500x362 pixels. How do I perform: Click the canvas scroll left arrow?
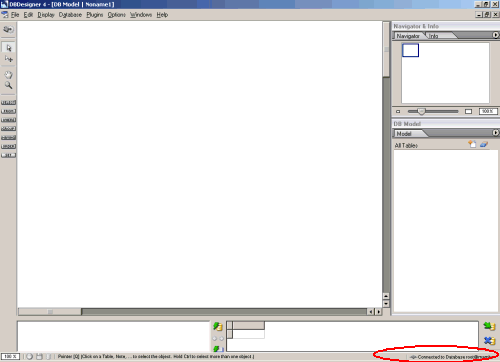click(x=371, y=312)
